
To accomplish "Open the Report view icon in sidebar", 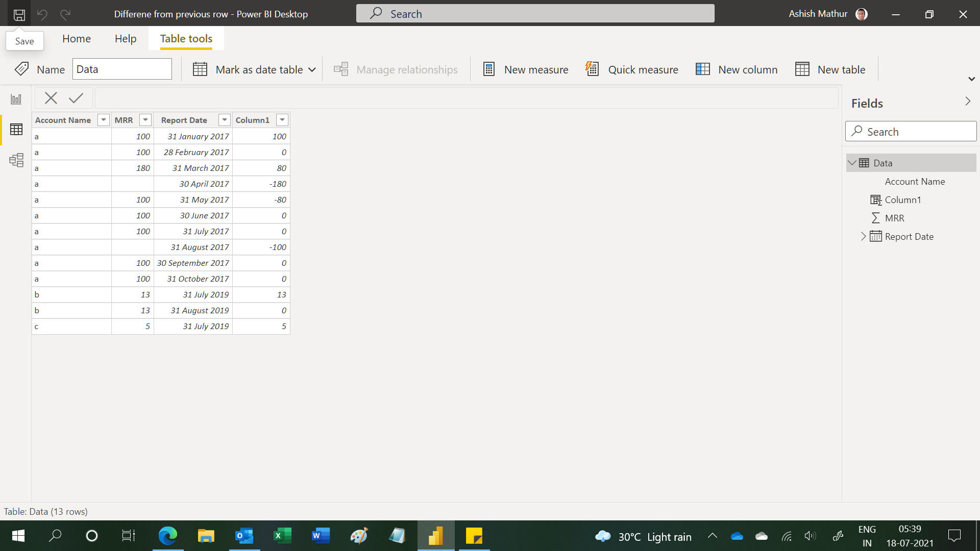I will (16, 99).
